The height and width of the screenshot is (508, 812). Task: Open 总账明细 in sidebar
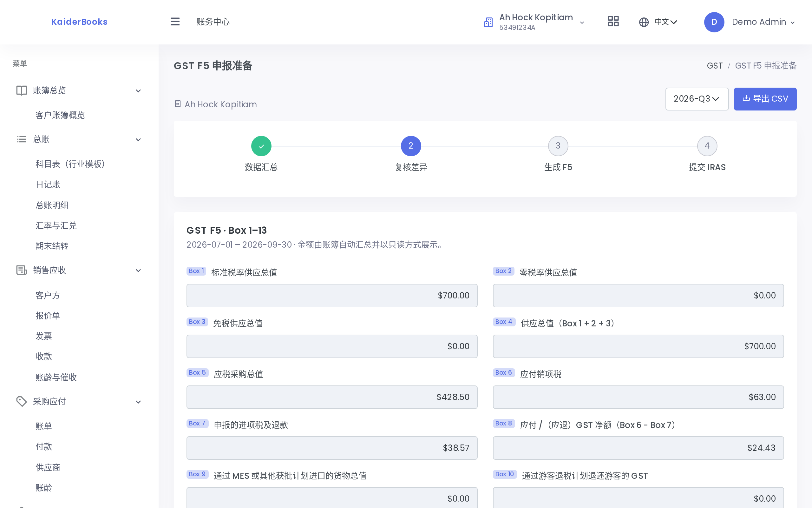click(x=52, y=205)
